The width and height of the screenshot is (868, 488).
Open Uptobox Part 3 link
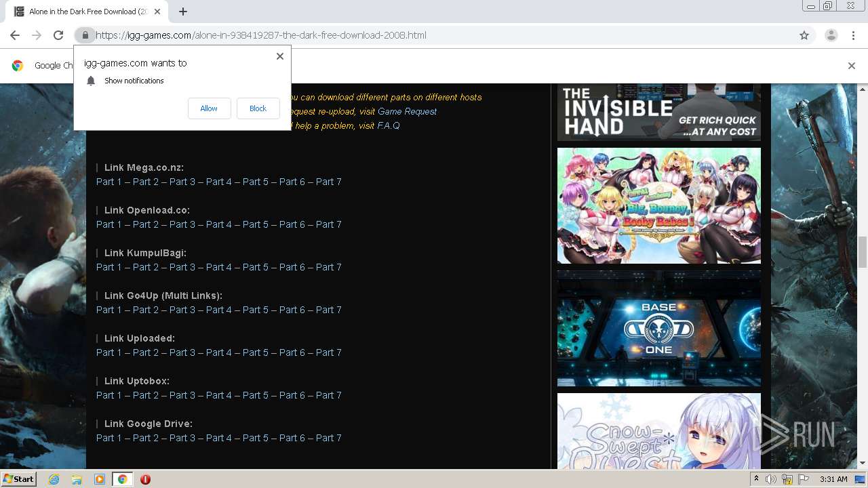click(182, 395)
